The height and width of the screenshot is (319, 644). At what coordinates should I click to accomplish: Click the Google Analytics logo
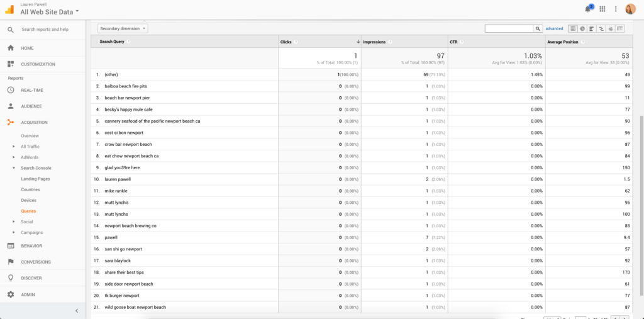coord(9,9)
